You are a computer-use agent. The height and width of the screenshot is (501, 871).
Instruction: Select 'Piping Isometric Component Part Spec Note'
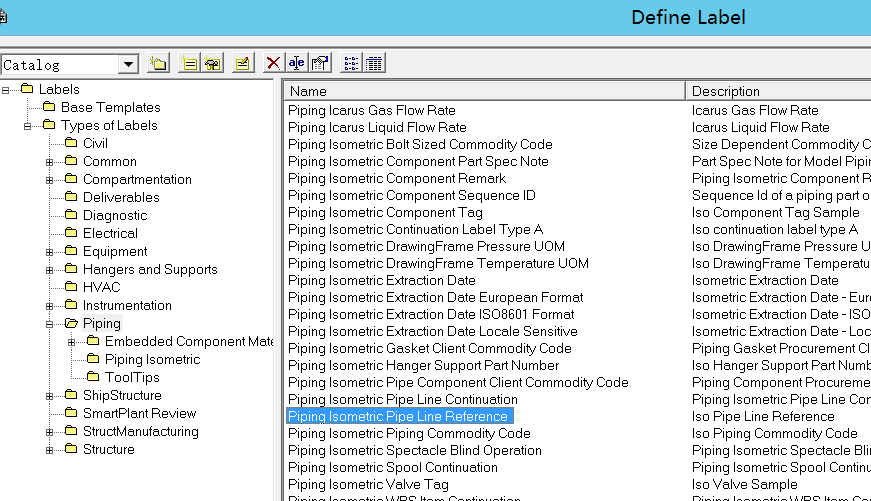[418, 161]
